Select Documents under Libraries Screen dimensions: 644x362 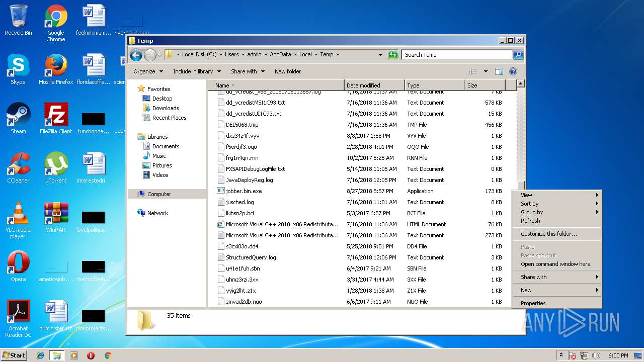[166, 146]
